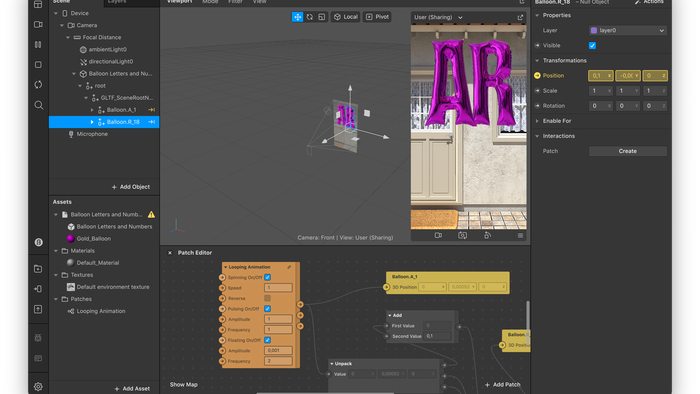Select the Gold_Balloon magenta material swatch
This screenshot has width=700, height=394.
[71, 239]
